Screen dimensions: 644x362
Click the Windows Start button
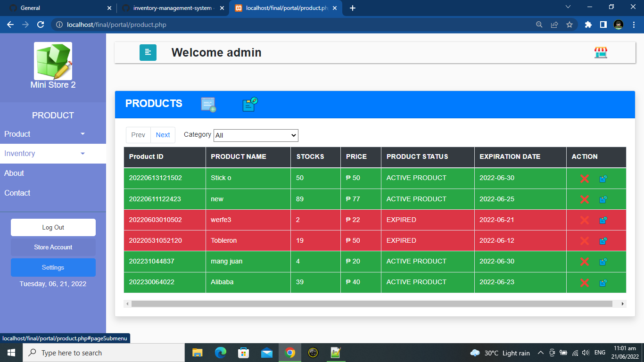11,353
